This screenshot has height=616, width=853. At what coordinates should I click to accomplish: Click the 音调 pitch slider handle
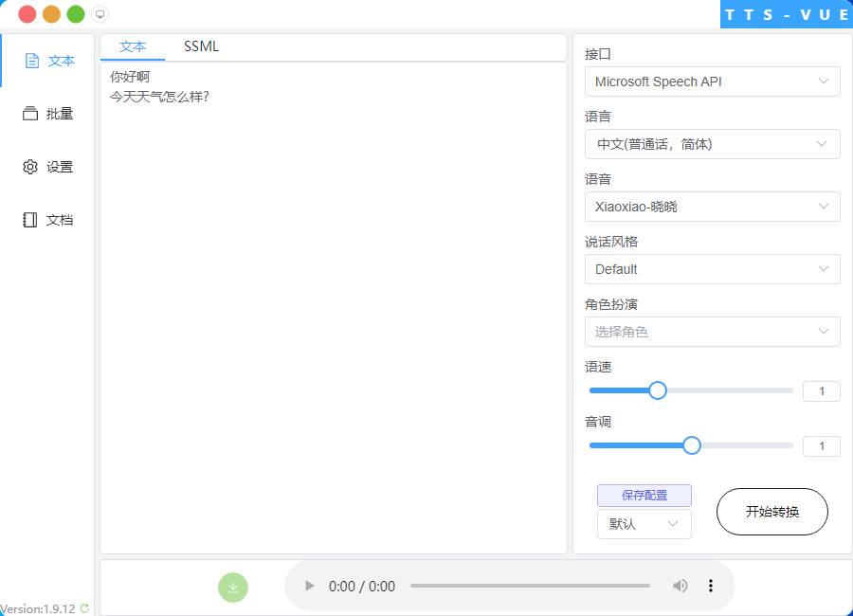coord(692,445)
